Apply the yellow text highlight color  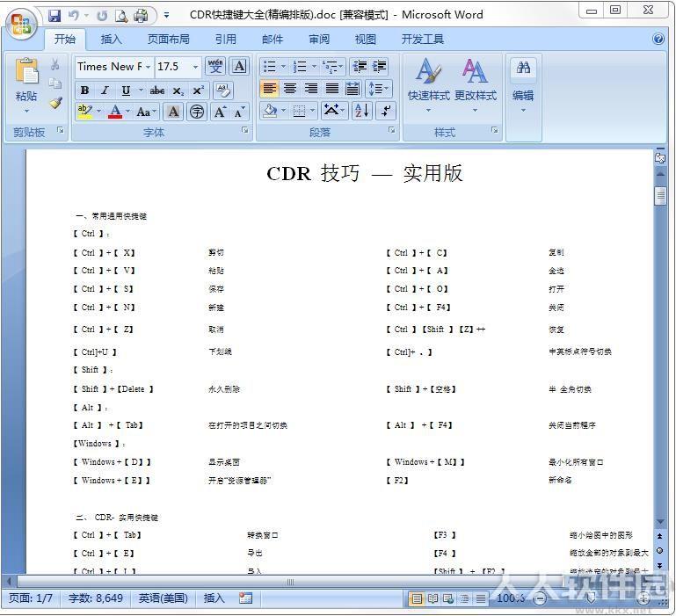pos(84,112)
